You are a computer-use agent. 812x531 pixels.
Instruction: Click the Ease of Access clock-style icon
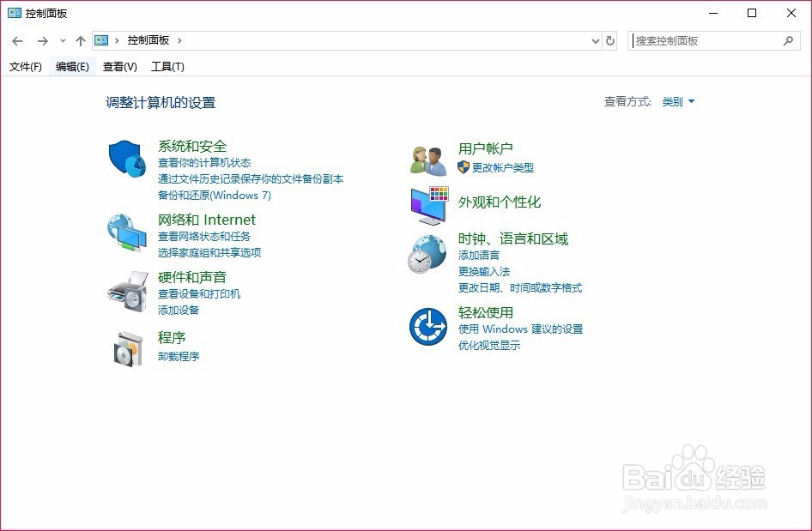click(x=427, y=325)
